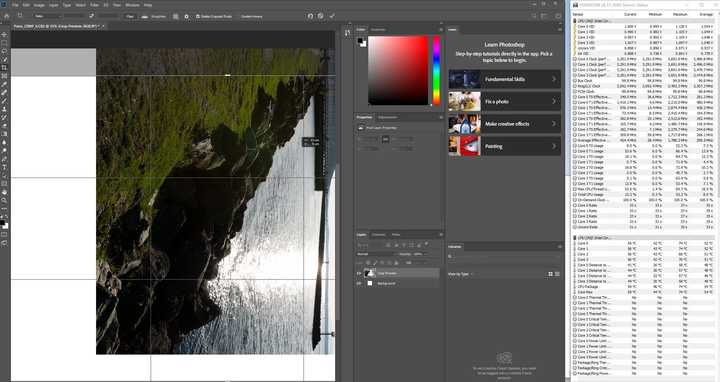The image size is (720, 382).
Task: Select the Eraser tool
Action: click(x=4, y=126)
